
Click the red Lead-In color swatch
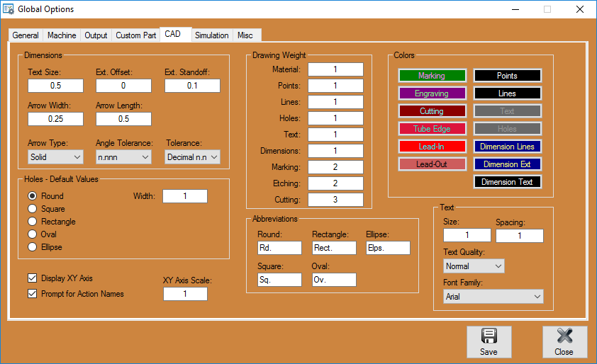pyautogui.click(x=432, y=147)
